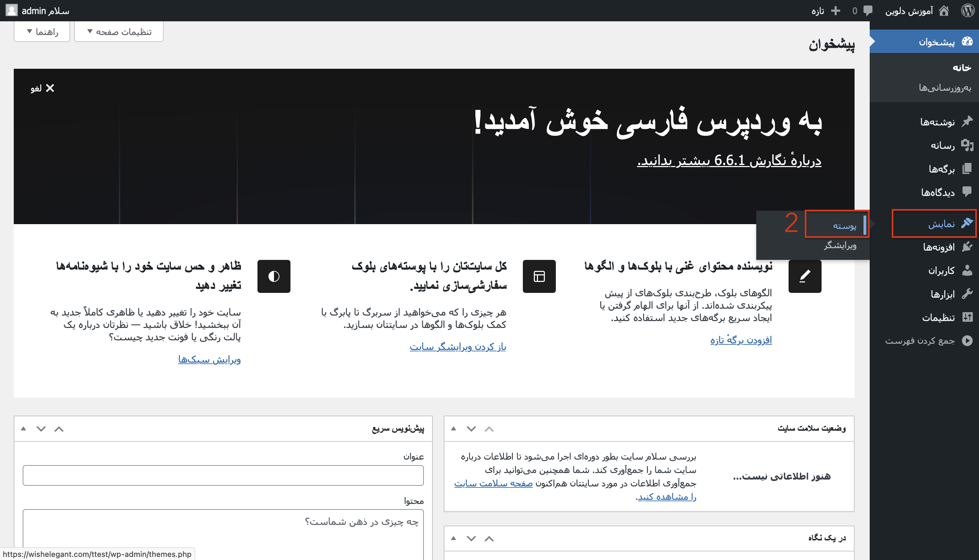Click تازه new content link

click(x=817, y=11)
